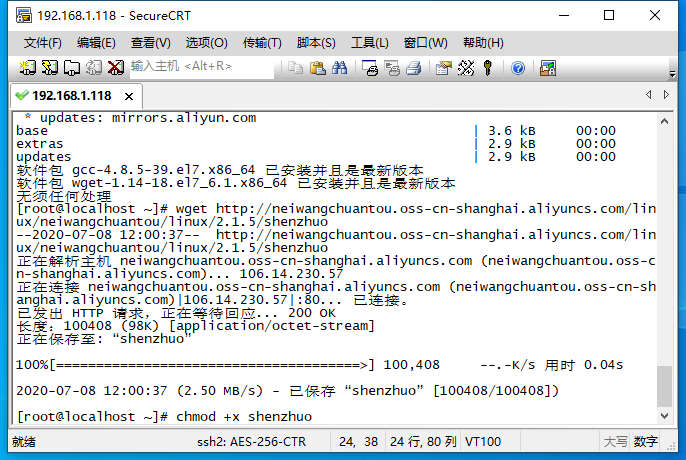Open the 帮助(H) menu
The image size is (686, 460).
click(483, 43)
